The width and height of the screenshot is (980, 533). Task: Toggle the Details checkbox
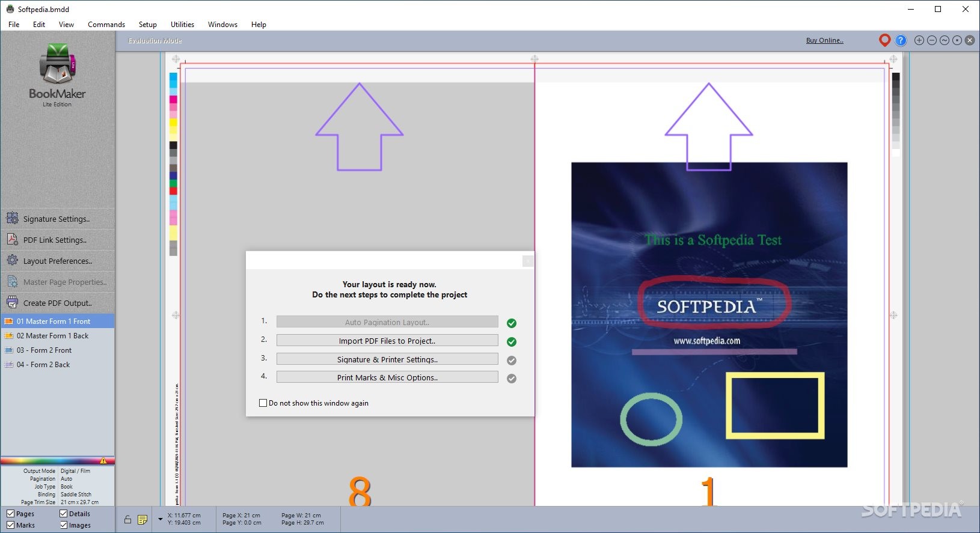[63, 514]
